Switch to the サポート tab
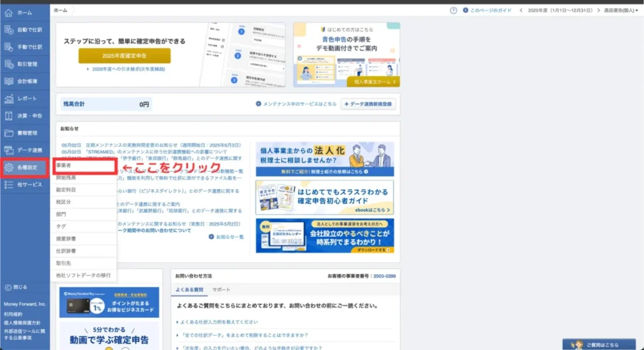 tap(221, 290)
